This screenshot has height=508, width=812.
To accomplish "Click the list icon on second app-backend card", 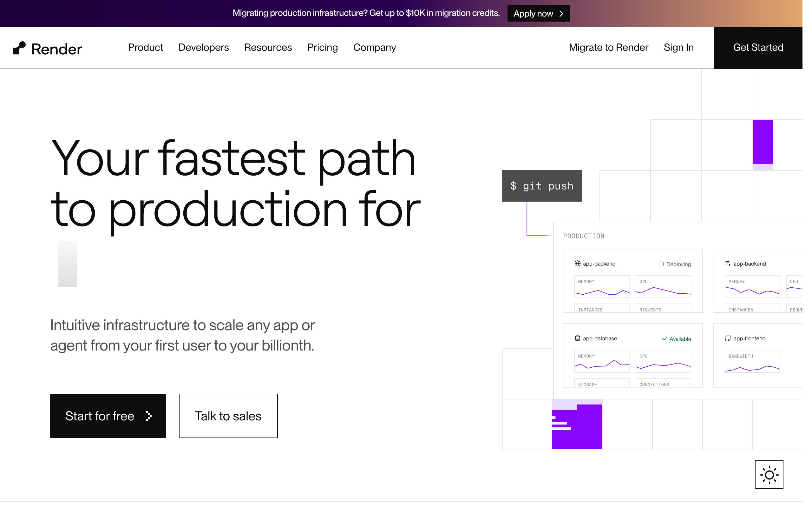I will click(728, 264).
